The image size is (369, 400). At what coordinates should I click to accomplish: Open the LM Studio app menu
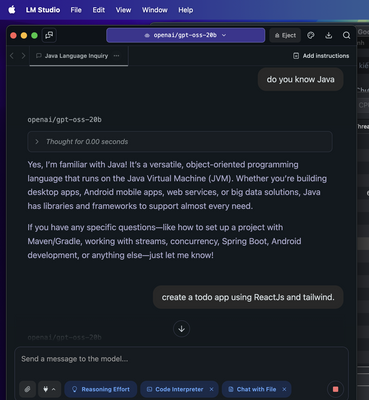click(43, 10)
